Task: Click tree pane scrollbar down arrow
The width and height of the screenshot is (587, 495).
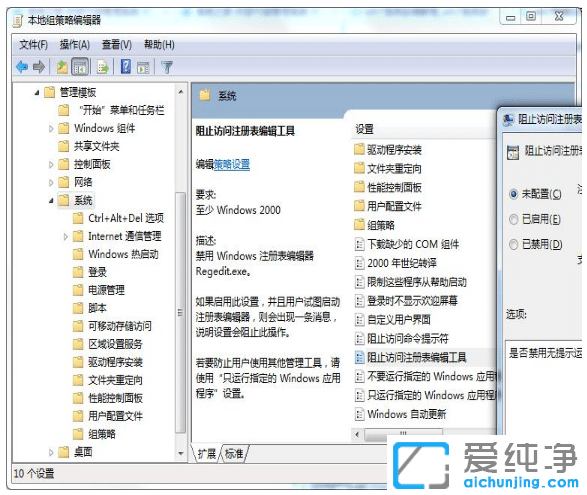Action: (181, 453)
